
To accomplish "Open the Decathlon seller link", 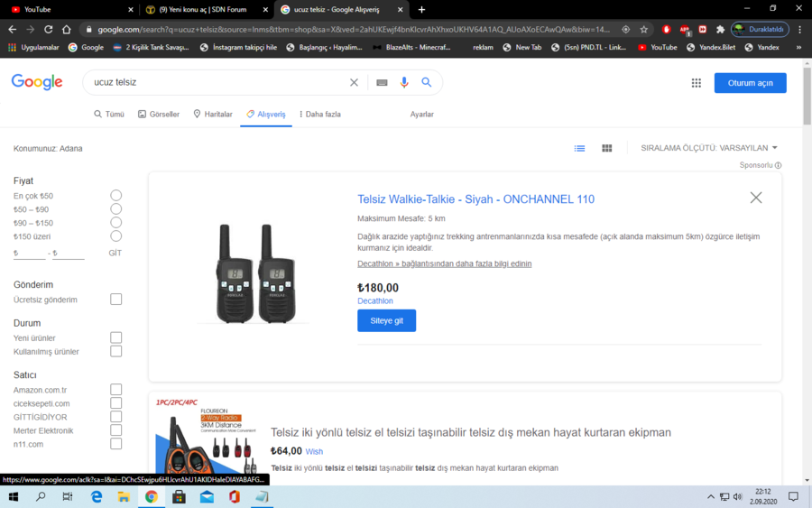I will (375, 300).
